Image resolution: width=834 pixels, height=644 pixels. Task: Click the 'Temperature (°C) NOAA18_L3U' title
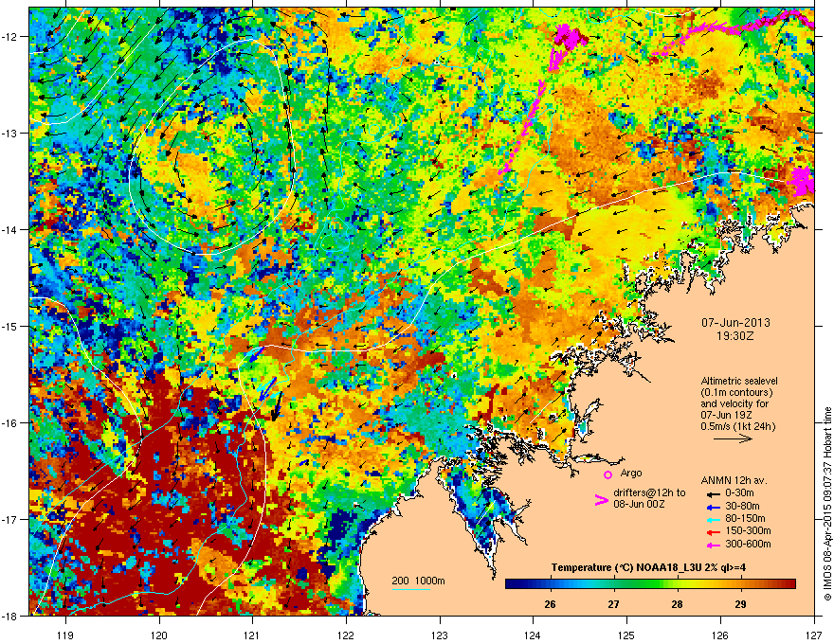pos(626,567)
